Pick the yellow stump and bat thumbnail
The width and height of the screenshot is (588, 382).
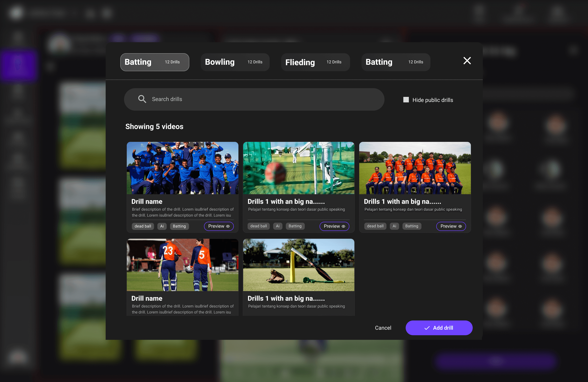pyautogui.click(x=299, y=265)
